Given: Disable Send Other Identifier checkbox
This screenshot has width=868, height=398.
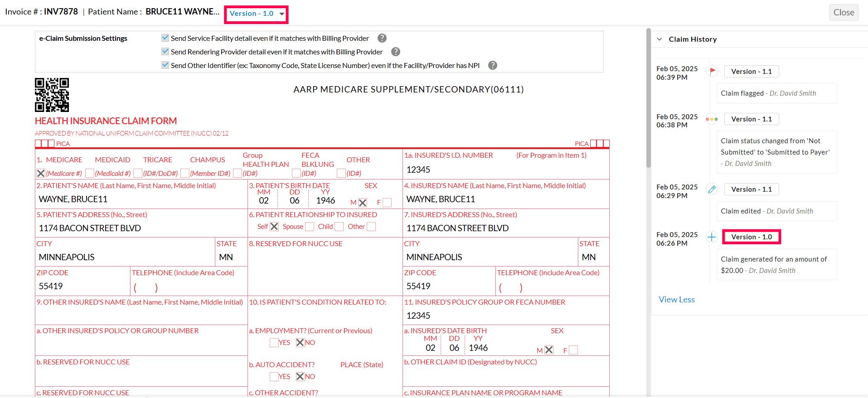Looking at the screenshot, I should [165, 65].
